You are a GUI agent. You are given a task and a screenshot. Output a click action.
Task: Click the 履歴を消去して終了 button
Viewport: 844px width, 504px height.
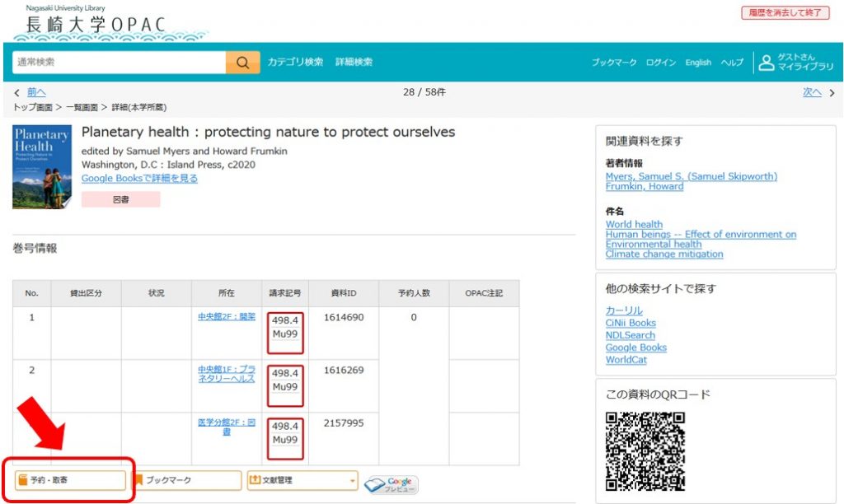pyautogui.click(x=785, y=13)
